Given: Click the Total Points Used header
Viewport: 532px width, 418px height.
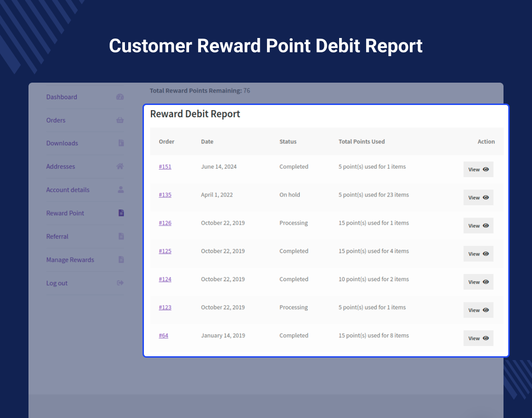Looking at the screenshot, I should pyautogui.click(x=361, y=142).
